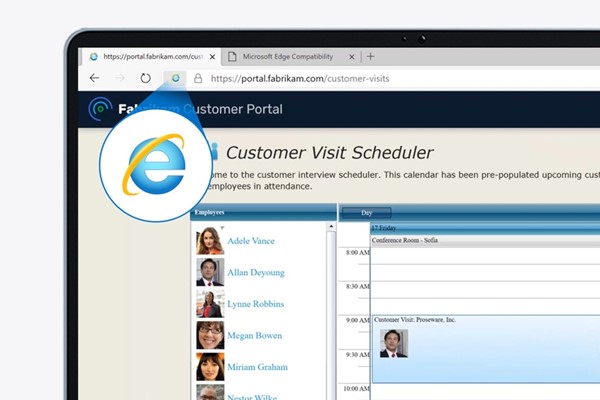
Task: Click the Fabrikam logo in portal header
Action: (100, 109)
